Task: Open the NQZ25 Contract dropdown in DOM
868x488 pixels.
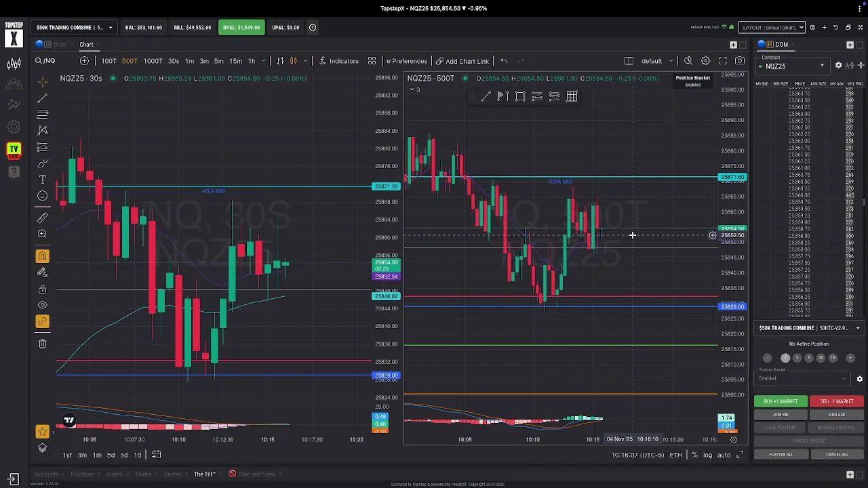Action: click(x=794, y=66)
